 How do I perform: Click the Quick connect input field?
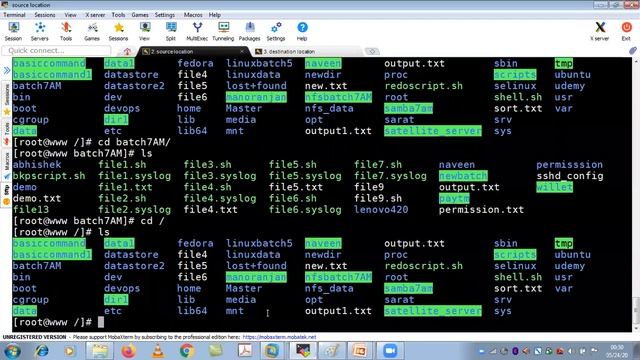coord(56,51)
